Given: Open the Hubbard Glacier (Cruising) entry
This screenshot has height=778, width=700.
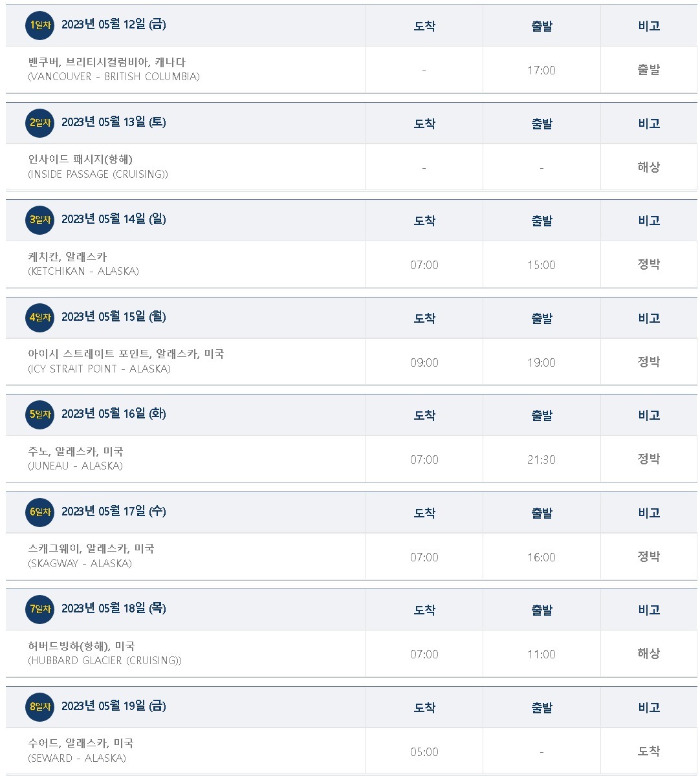Looking at the screenshot, I should [105, 653].
